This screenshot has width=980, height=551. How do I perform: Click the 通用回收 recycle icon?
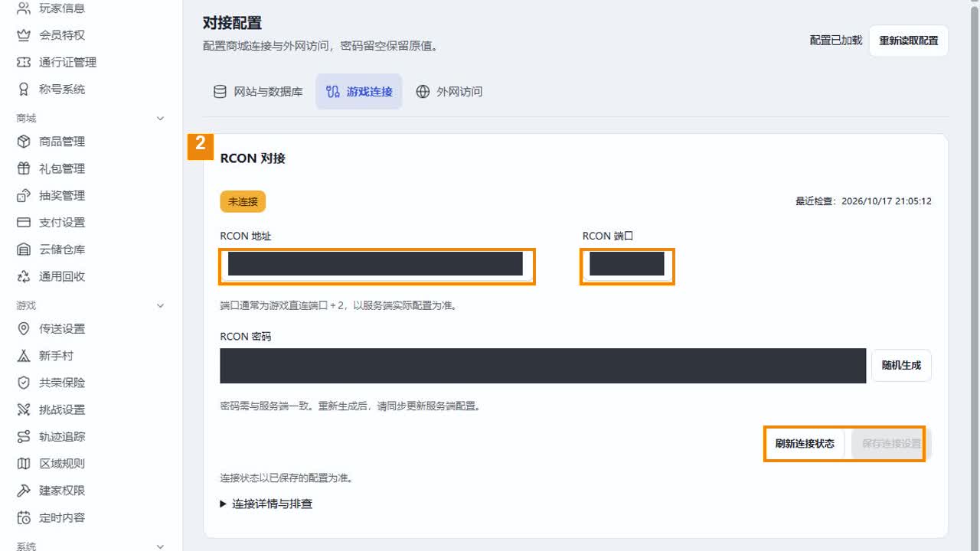click(24, 276)
